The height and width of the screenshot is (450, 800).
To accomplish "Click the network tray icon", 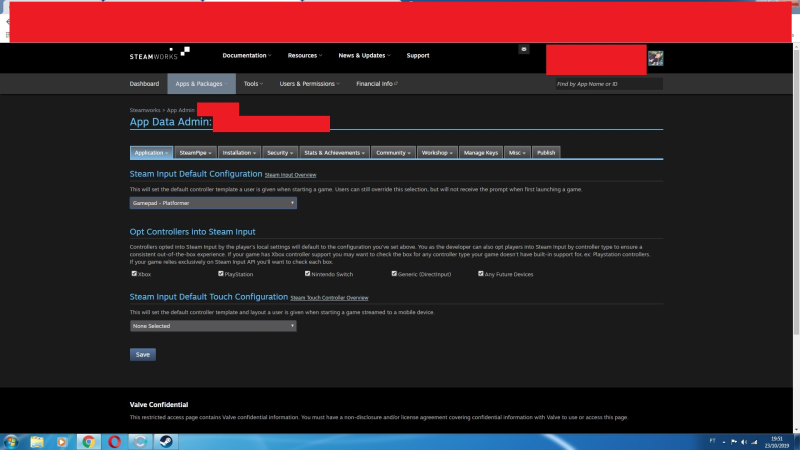I will (754, 442).
